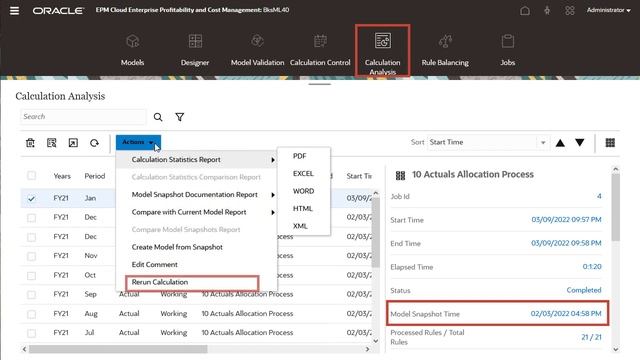Open the filter funnel icon
This screenshot has width=640, height=360.
click(x=180, y=117)
